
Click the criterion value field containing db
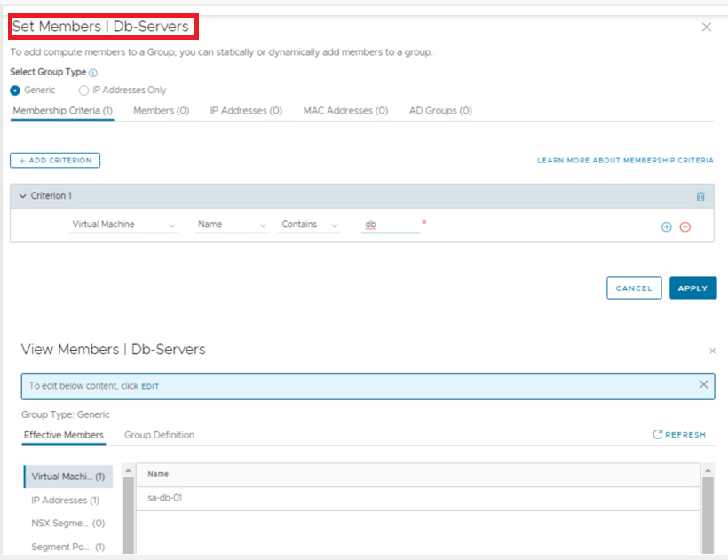390,225
